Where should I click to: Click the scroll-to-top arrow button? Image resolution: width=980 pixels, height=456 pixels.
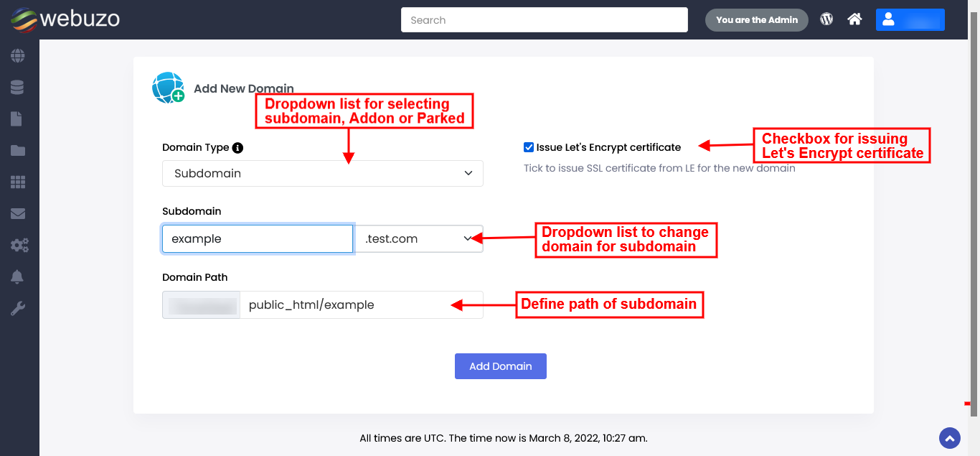[949, 437]
